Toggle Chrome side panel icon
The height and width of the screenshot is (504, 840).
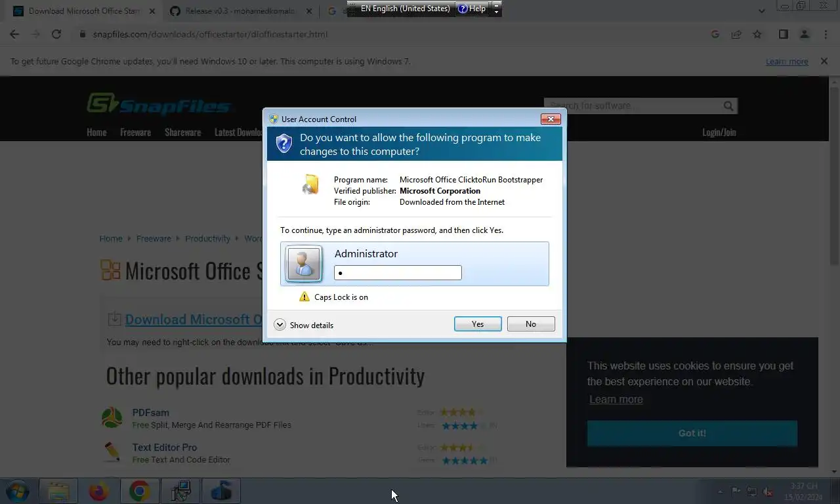[x=784, y=34]
